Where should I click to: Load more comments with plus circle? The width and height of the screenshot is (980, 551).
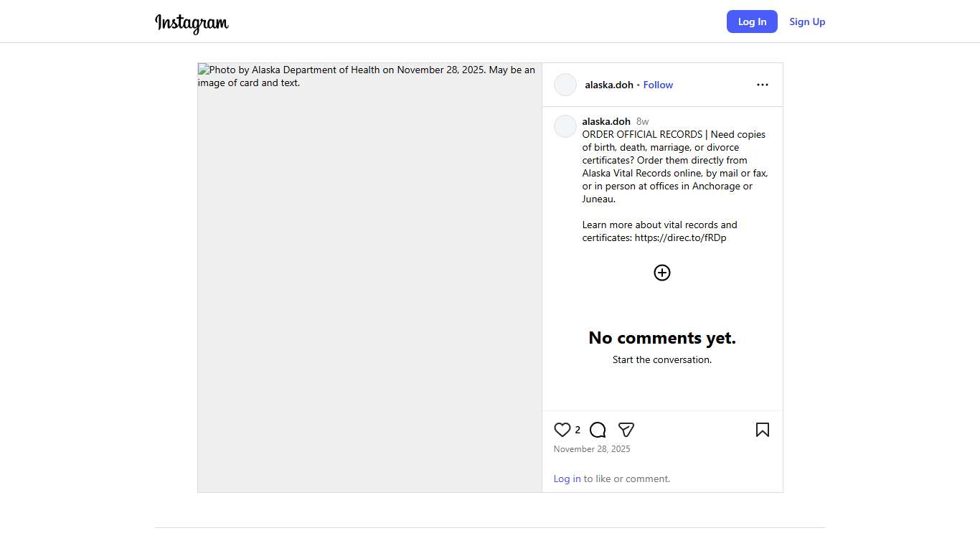coord(661,273)
